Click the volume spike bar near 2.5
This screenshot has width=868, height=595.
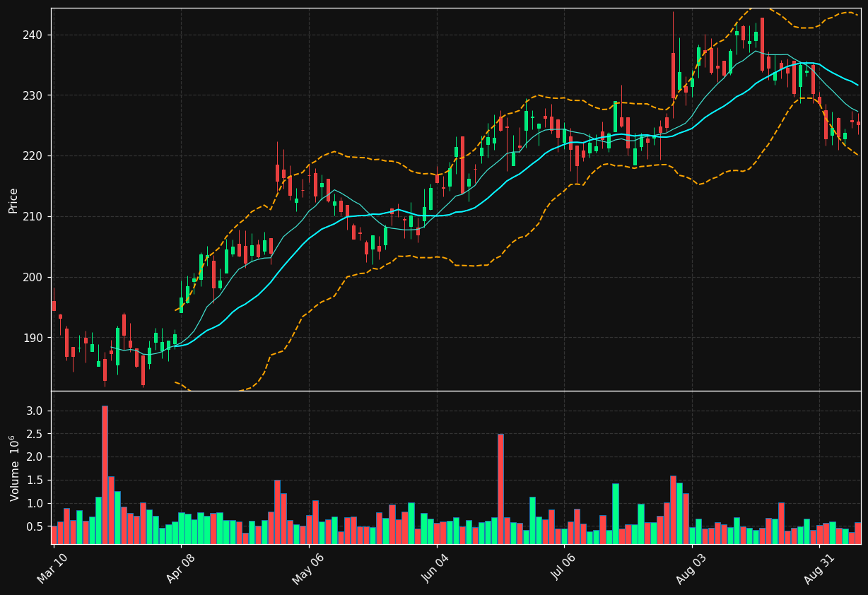pos(500,489)
